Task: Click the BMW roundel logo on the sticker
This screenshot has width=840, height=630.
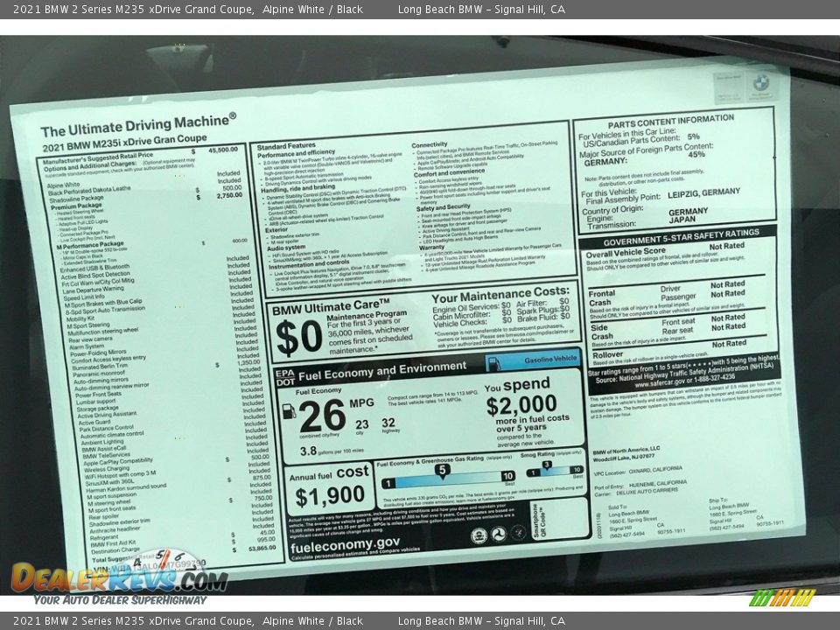Action: 760,82
